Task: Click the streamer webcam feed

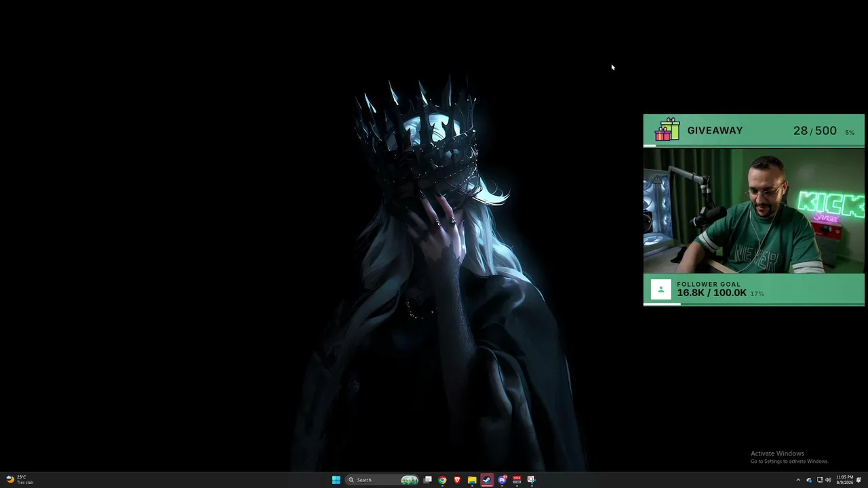Action: coord(753,211)
